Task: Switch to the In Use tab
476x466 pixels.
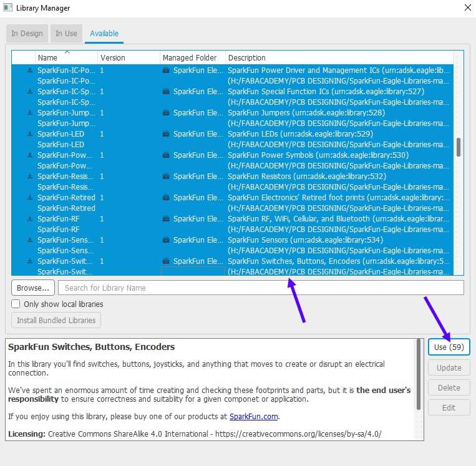Action: (x=66, y=34)
